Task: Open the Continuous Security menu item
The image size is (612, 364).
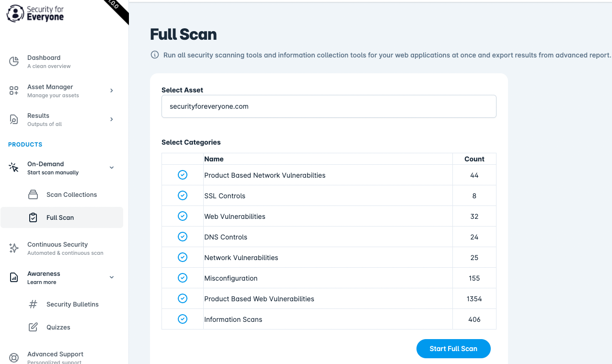Action: (62, 248)
